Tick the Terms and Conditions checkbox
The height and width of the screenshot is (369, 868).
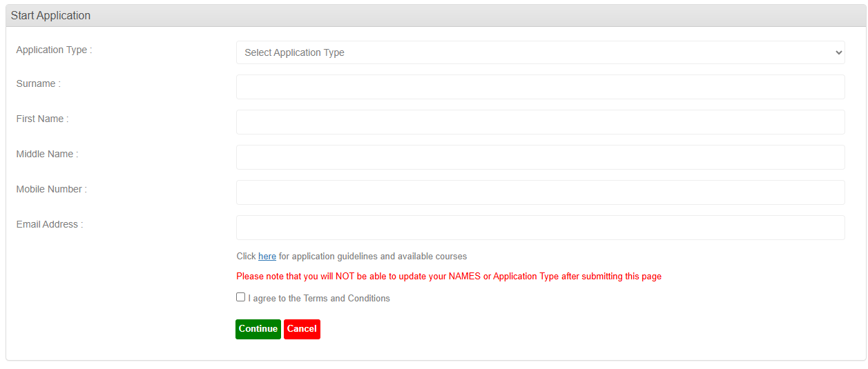[x=240, y=297]
